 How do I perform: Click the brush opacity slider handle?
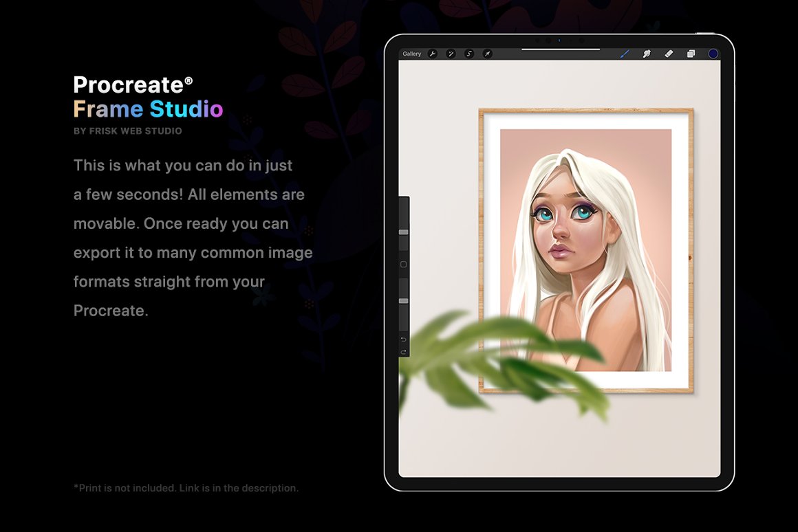pos(404,301)
